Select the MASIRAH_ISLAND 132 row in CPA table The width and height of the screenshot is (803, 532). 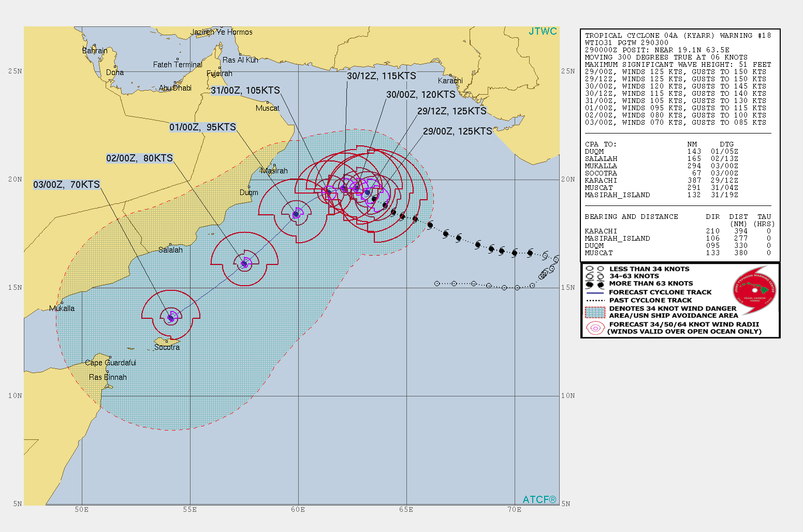click(662, 195)
